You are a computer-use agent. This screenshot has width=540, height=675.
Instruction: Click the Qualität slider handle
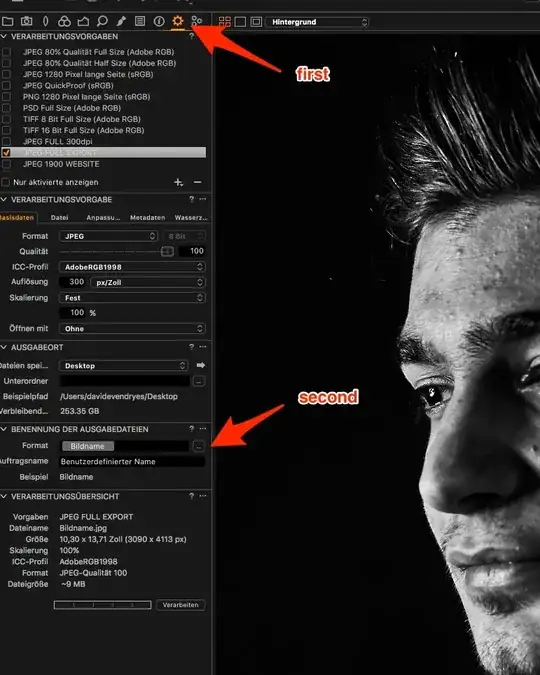[x=167, y=251]
